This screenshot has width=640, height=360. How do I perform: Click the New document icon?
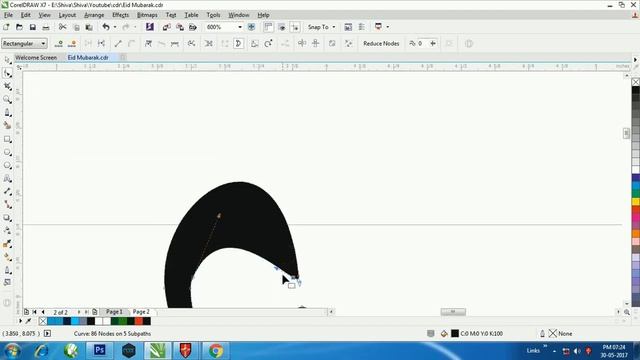click(6, 27)
